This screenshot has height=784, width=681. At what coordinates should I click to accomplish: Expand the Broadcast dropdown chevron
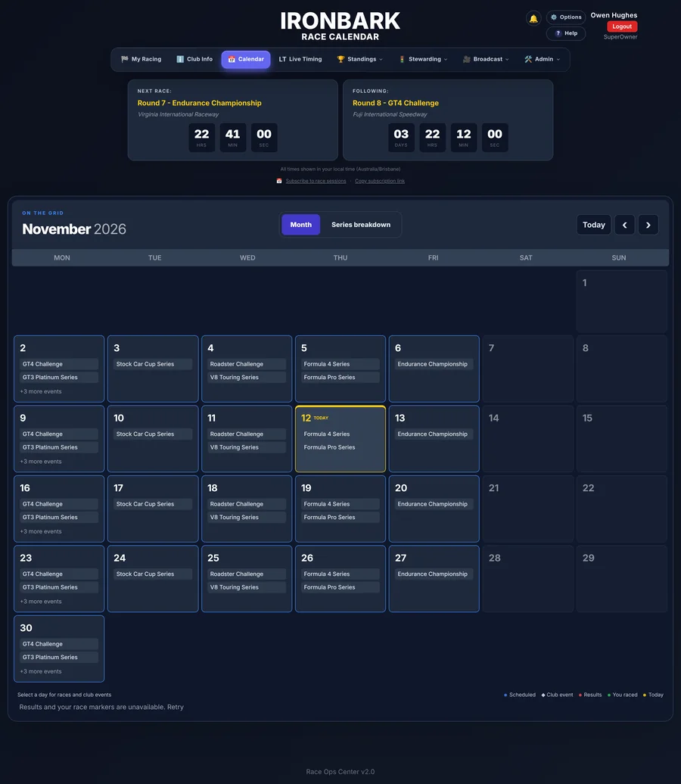pyautogui.click(x=507, y=60)
